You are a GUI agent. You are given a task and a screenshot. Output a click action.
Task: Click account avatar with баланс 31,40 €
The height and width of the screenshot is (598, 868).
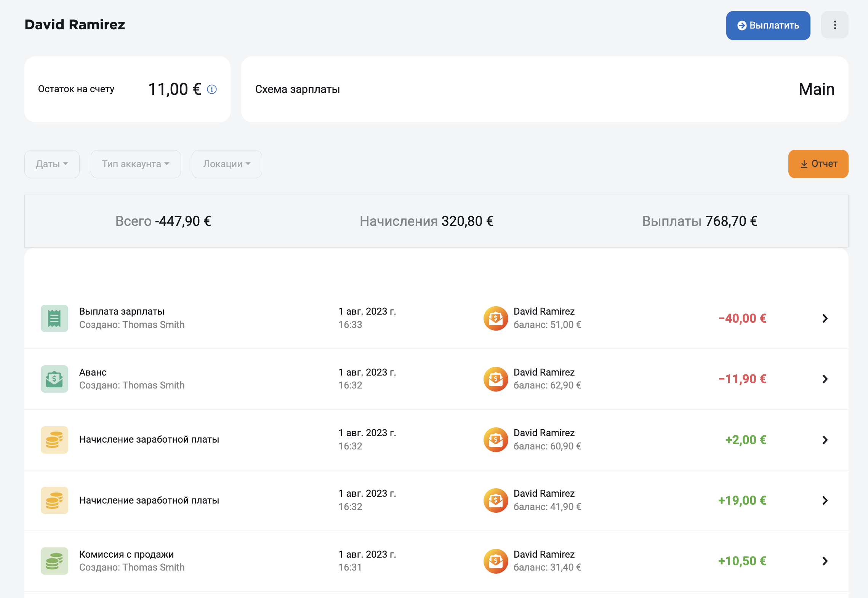[x=496, y=561]
